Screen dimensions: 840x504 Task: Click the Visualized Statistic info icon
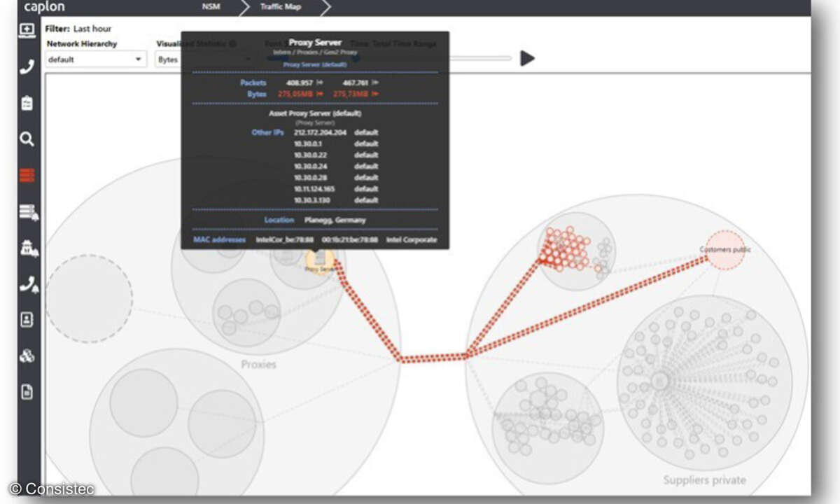[x=233, y=43]
